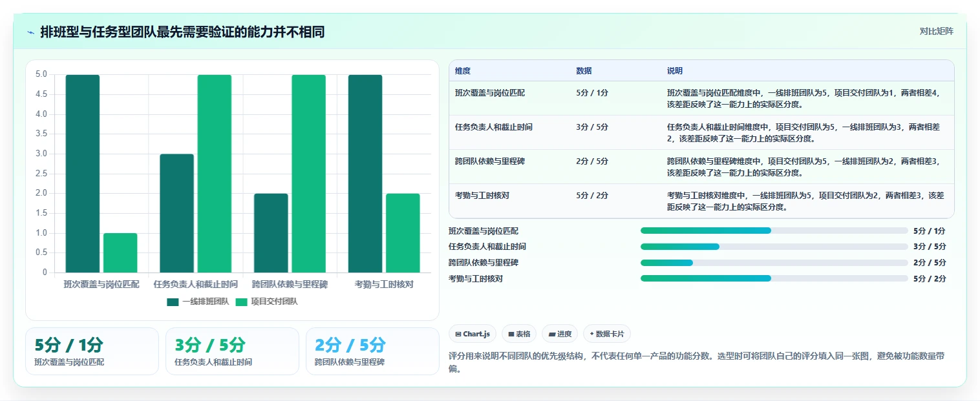Click the lightning icon beside the title
Image resolution: width=980 pixels, height=401 pixels.
click(30, 32)
